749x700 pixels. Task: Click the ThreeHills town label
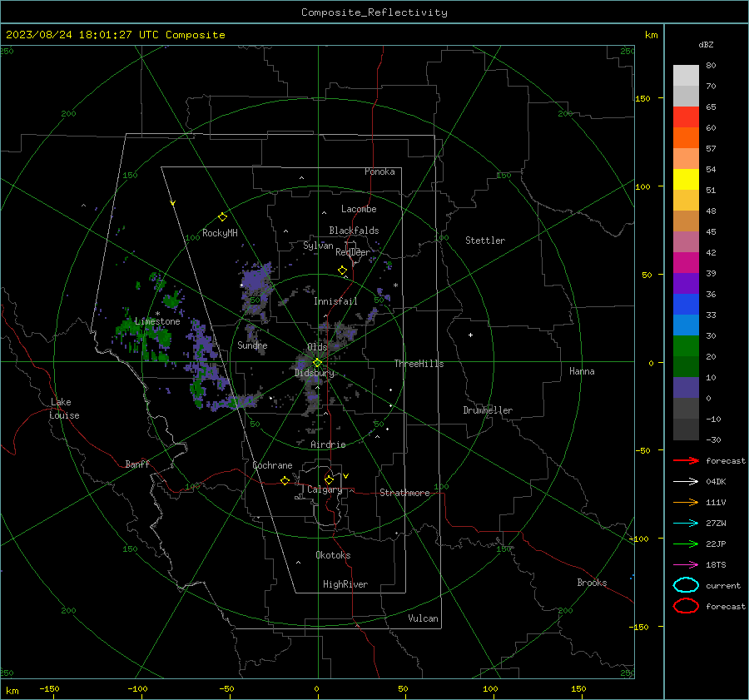click(x=419, y=364)
